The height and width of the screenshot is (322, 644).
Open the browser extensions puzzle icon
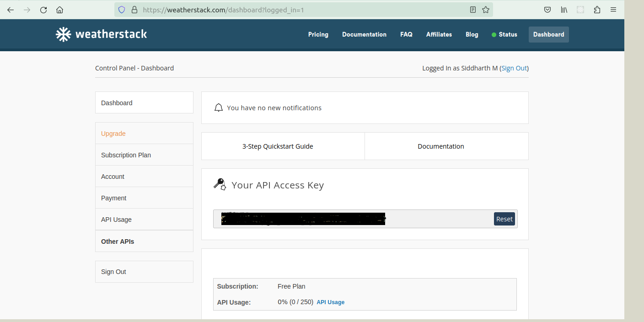pyautogui.click(x=597, y=10)
